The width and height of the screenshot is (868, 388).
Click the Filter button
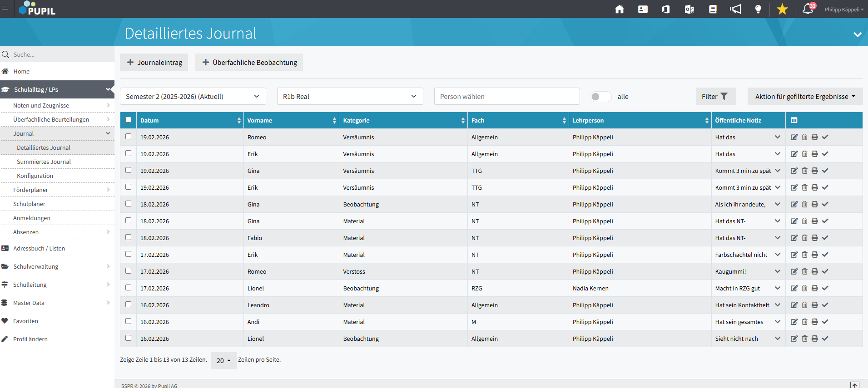pyautogui.click(x=715, y=97)
